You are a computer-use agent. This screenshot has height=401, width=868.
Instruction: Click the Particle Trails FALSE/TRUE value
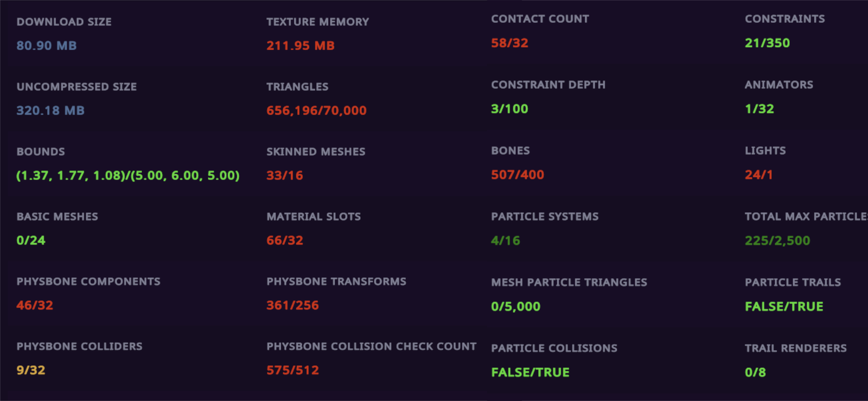(x=784, y=307)
